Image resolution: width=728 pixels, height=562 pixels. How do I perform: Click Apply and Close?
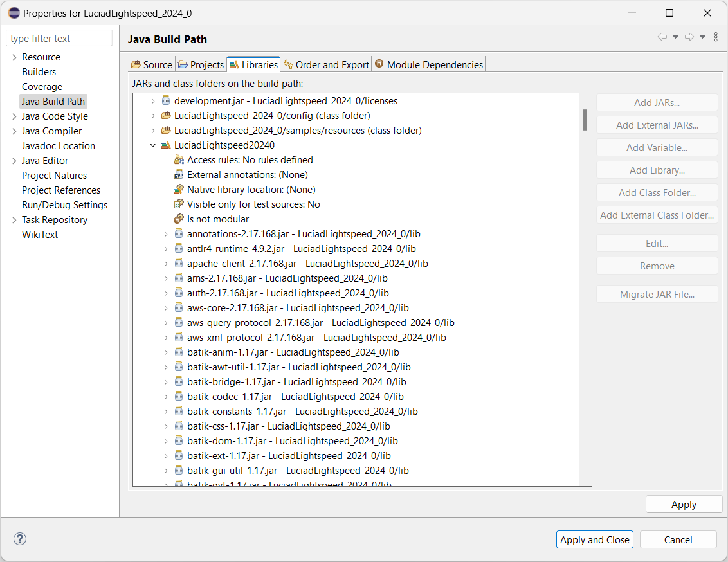point(595,539)
